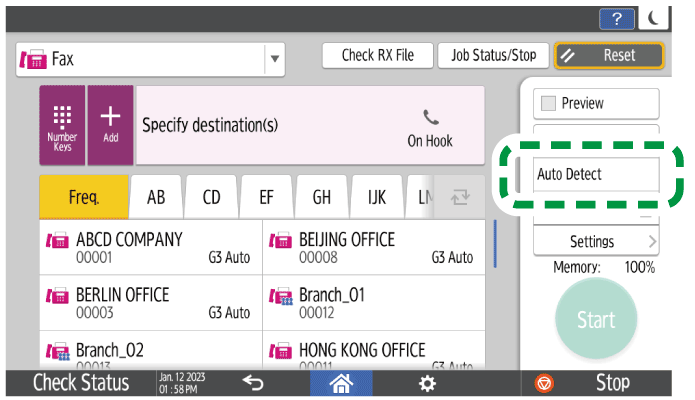The image size is (695, 400).
Task: Enable the Preview checkbox
Action: tap(547, 103)
